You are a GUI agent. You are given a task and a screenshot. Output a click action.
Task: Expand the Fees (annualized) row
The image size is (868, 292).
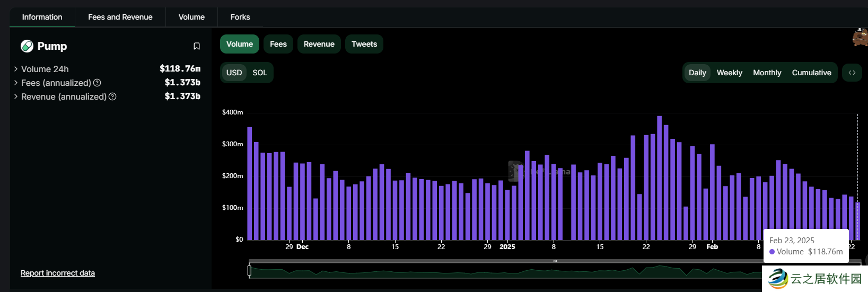16,83
